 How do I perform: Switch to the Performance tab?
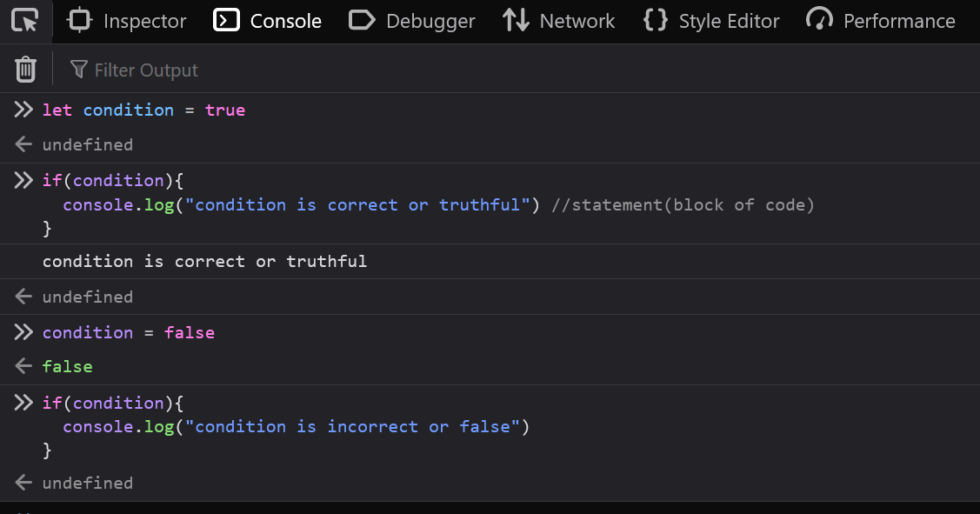coord(899,21)
